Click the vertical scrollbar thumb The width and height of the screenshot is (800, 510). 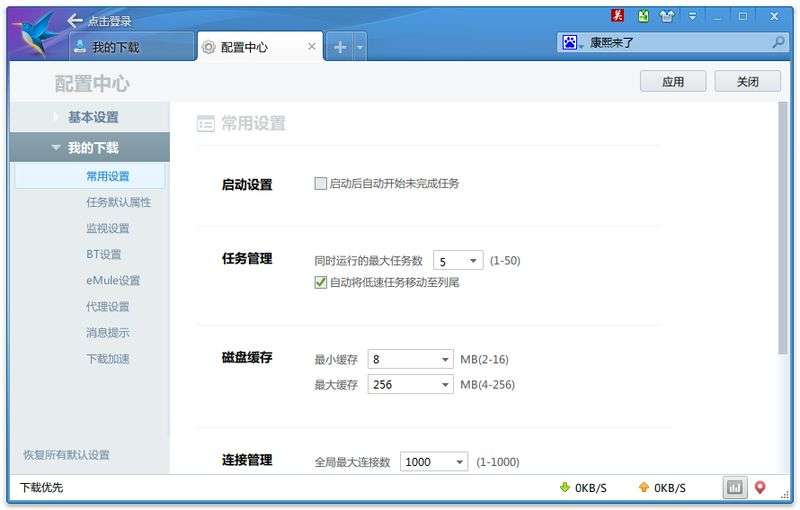coord(783,227)
